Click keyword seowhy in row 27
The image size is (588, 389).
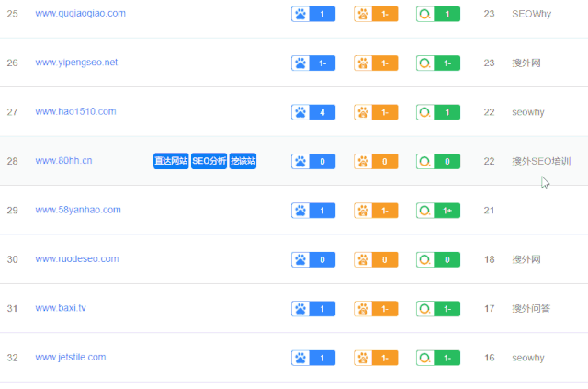[x=528, y=112]
